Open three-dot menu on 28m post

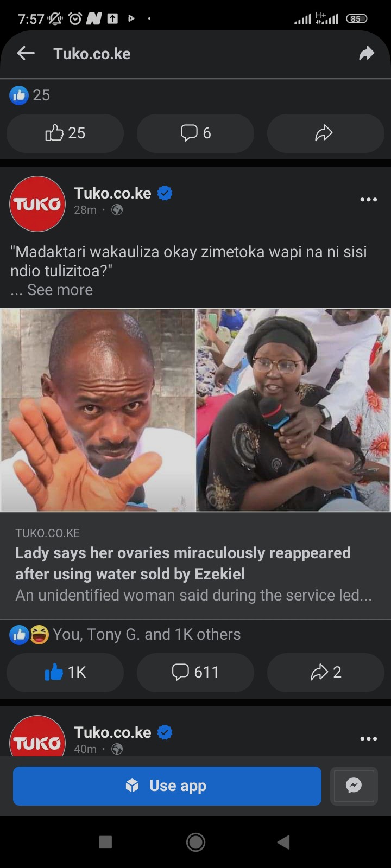tap(368, 200)
